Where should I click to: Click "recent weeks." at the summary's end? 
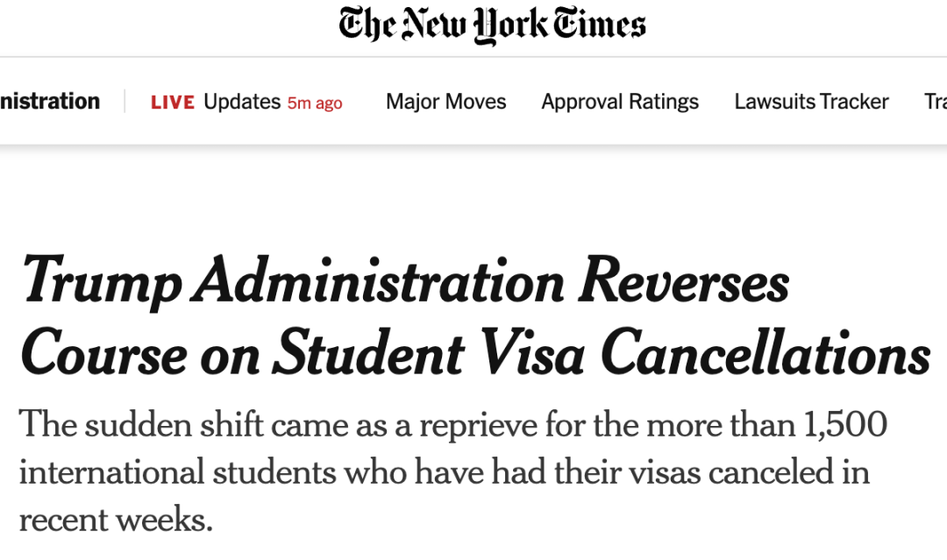tap(116, 520)
